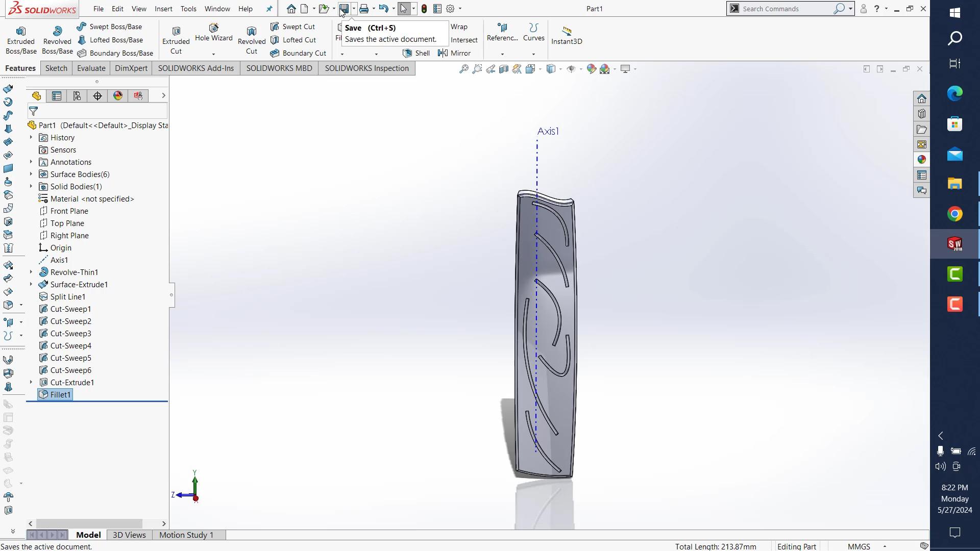Screen dimensions: 980x551
Task: Open the Curves dropdown arrow
Action: pos(533,54)
